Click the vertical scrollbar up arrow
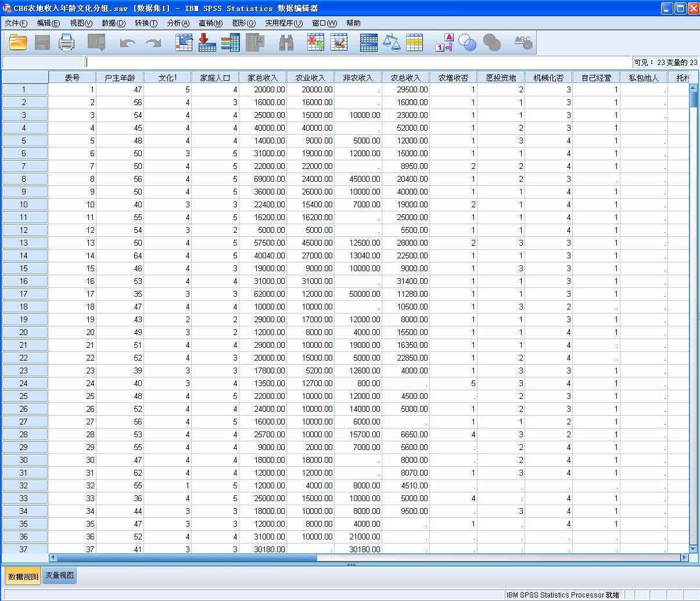700x601 pixels. pyautogui.click(x=693, y=88)
